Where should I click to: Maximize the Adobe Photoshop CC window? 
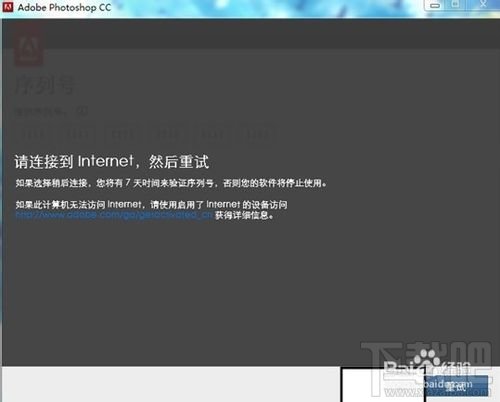tap(456, 5)
